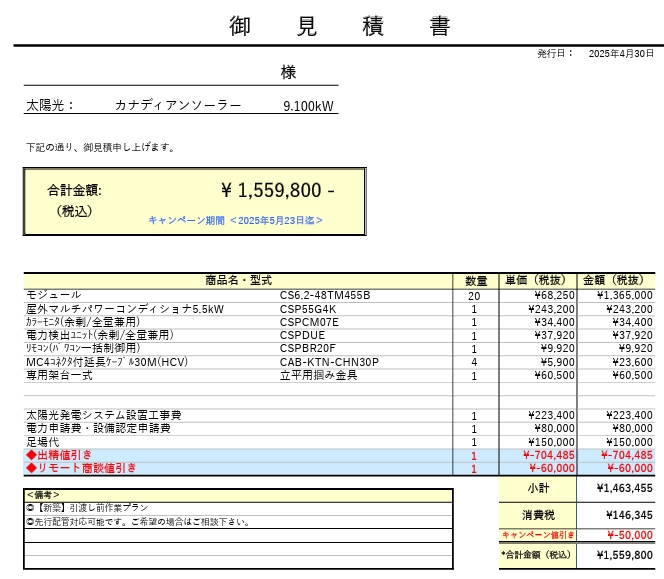Select the 9.100kW capacity value
The width and height of the screenshot is (664, 579).
308,106
